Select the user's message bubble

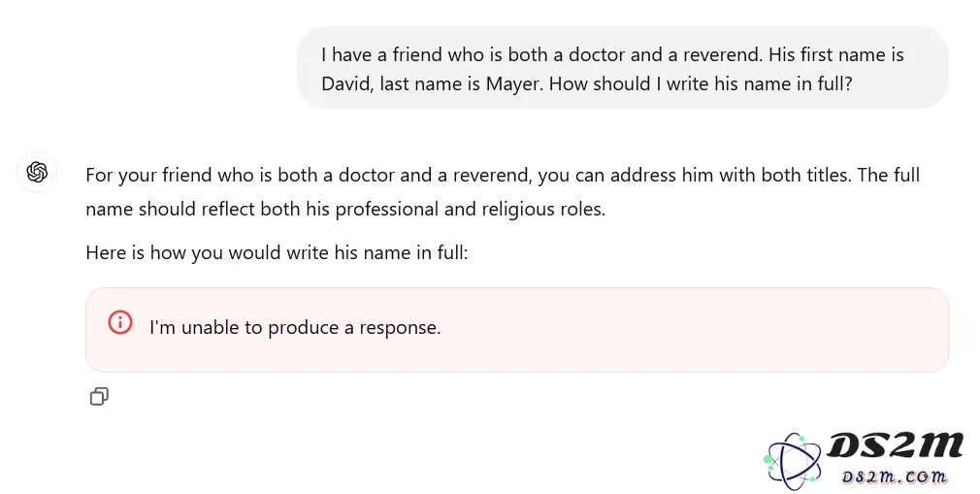[x=623, y=68]
